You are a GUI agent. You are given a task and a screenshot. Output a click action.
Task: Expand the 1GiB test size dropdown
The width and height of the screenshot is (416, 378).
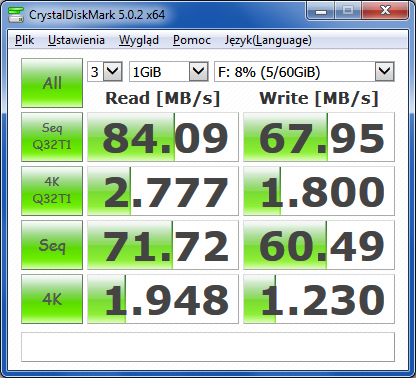[169, 71]
